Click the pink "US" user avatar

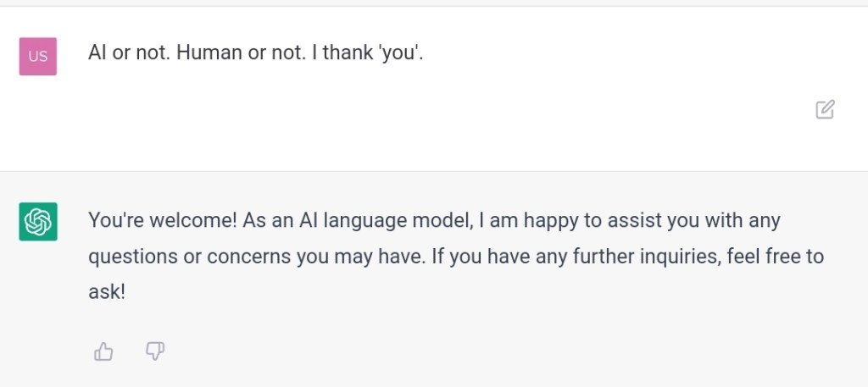pyautogui.click(x=38, y=57)
